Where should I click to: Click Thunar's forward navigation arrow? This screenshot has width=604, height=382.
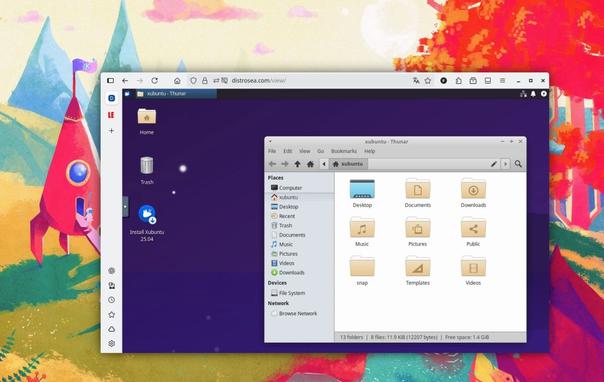(285, 164)
